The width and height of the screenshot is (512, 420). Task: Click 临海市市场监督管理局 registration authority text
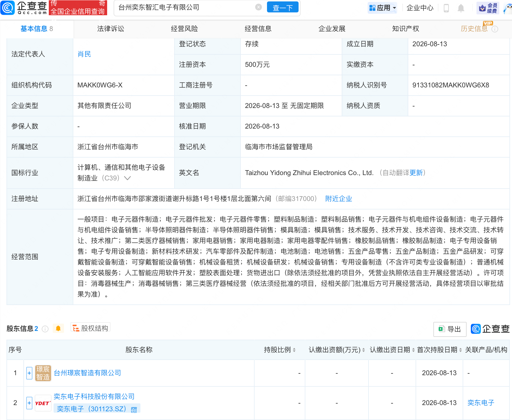(279, 147)
